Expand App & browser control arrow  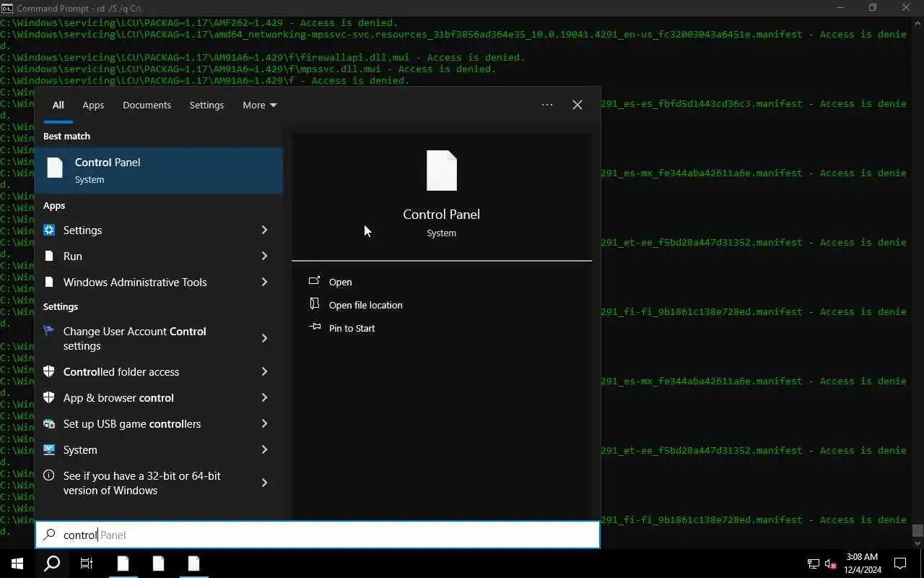tap(264, 397)
